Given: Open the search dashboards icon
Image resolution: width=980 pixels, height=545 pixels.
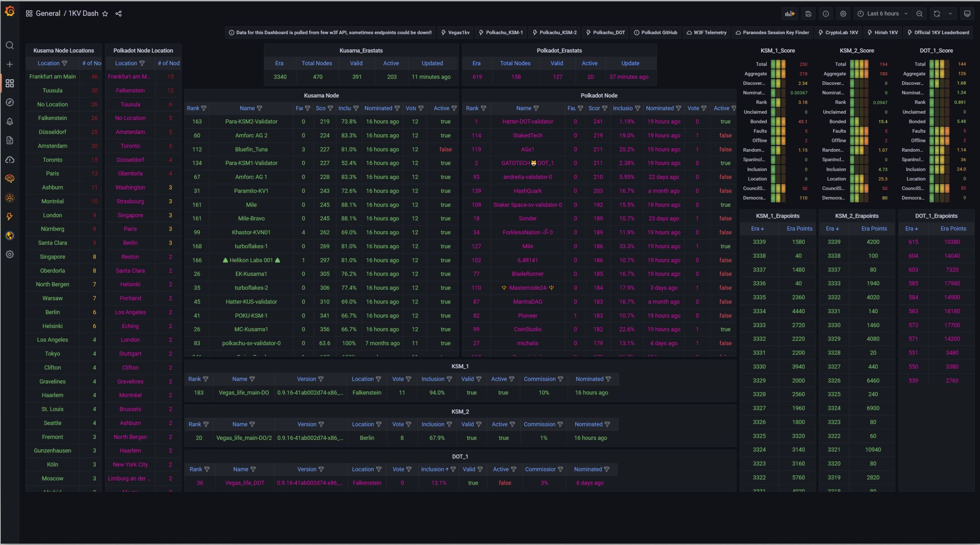Looking at the screenshot, I should (10, 46).
